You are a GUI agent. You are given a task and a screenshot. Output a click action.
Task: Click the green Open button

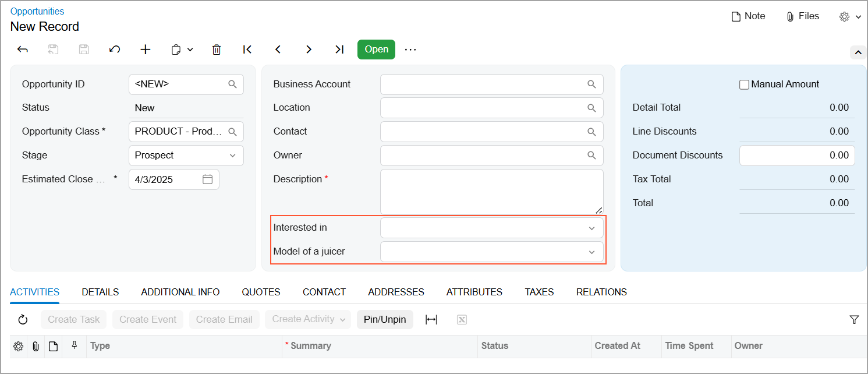(x=376, y=50)
